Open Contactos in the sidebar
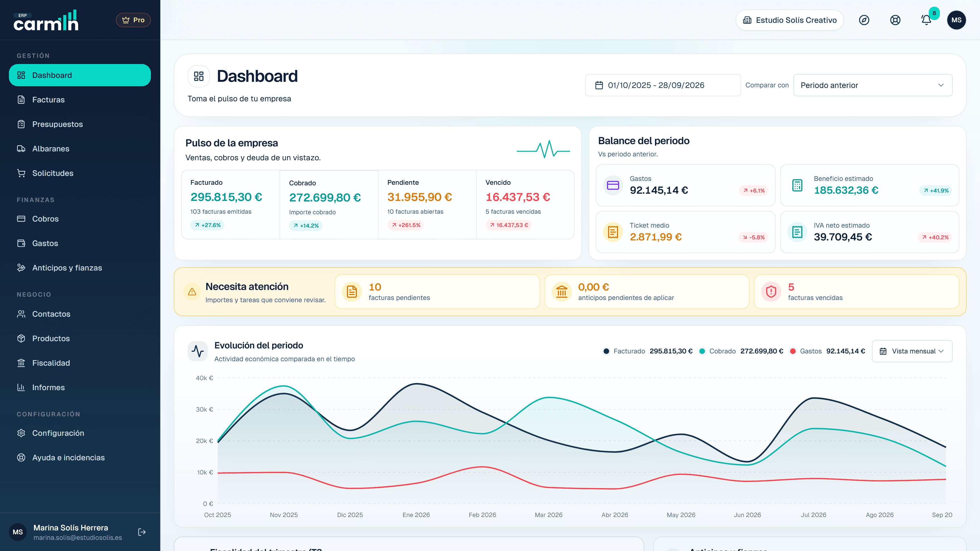Image resolution: width=980 pixels, height=551 pixels. (80, 314)
